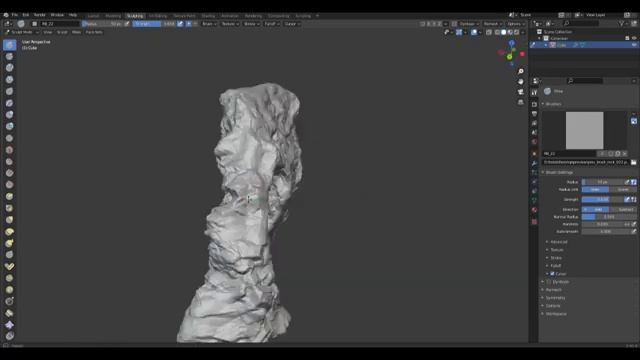Click folder icon beside brush image path
The height and width of the screenshot is (360, 640).
click(x=633, y=162)
